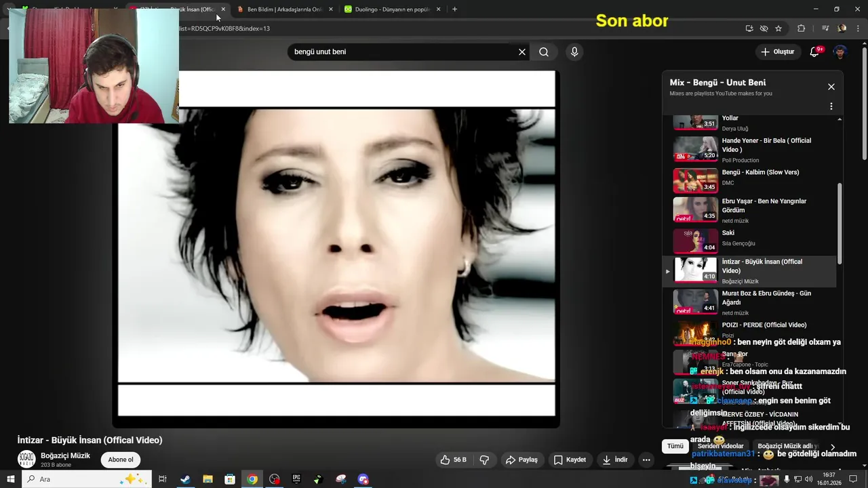This screenshot has height=488, width=868.
Task: Bookmark this page with the star
Action: [x=778, y=28]
